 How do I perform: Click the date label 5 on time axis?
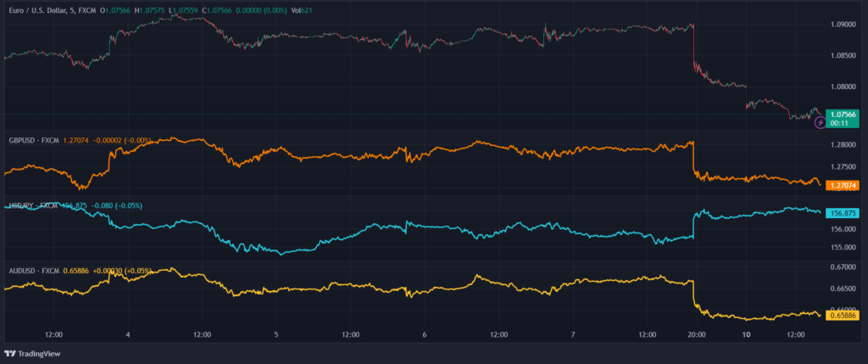[x=275, y=334]
